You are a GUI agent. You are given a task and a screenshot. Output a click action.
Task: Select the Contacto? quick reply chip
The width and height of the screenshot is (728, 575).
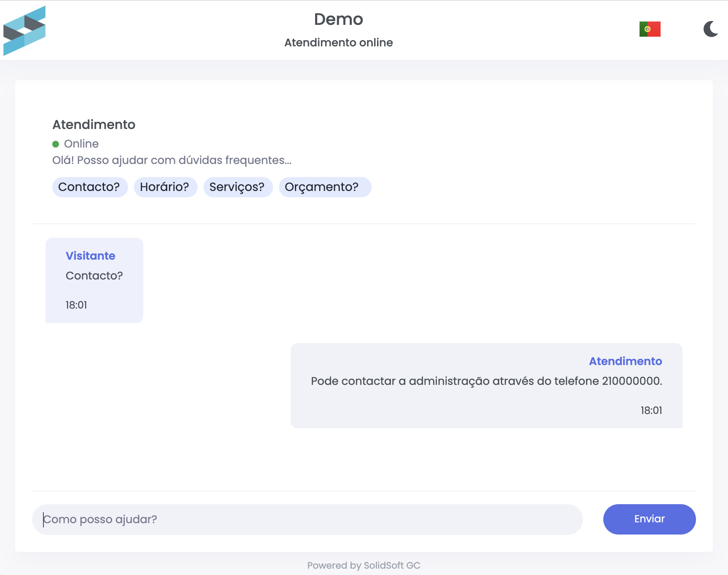pos(90,187)
